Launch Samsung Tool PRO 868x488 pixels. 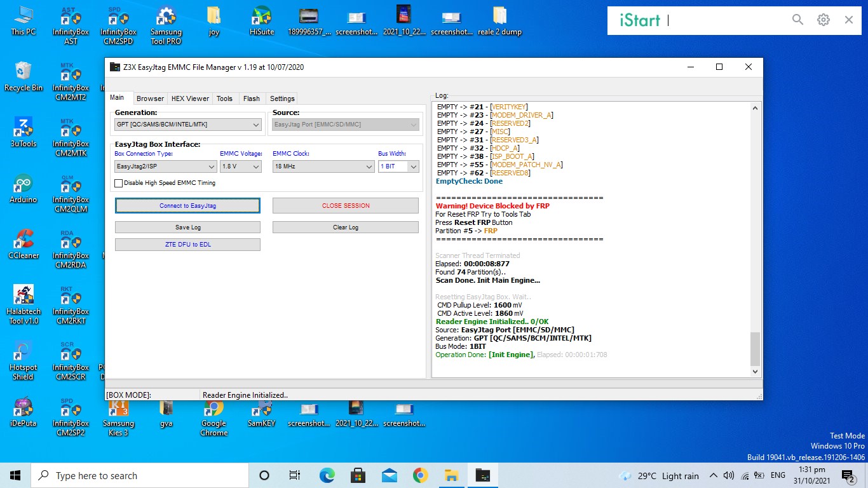point(166,25)
